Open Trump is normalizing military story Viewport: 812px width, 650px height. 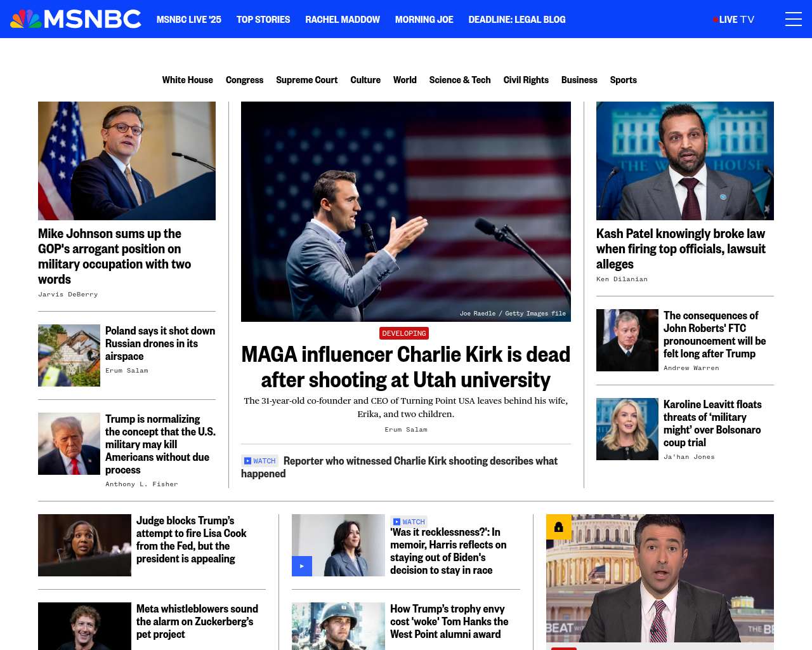tap(160, 444)
